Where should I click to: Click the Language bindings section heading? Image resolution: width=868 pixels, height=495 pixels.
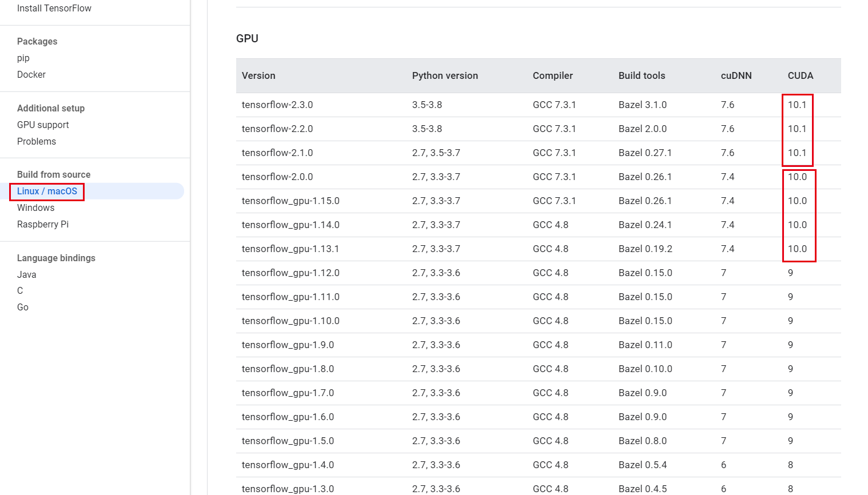click(x=56, y=258)
